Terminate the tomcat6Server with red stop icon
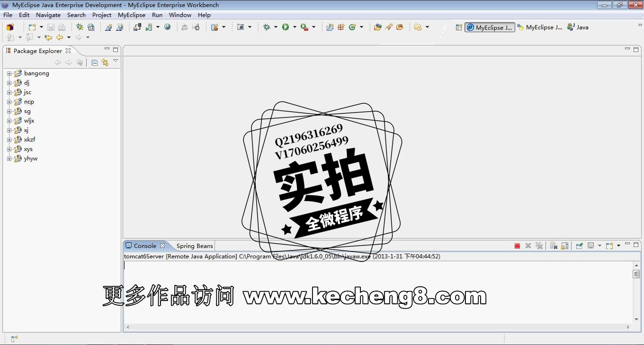This screenshot has height=345, width=644. [517, 246]
